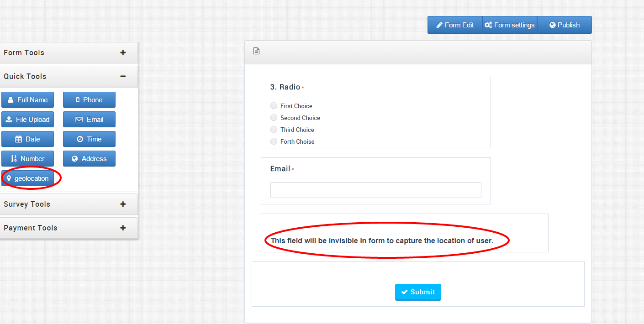Select the Second Choice radio option
The image size is (644, 324).
274,118
